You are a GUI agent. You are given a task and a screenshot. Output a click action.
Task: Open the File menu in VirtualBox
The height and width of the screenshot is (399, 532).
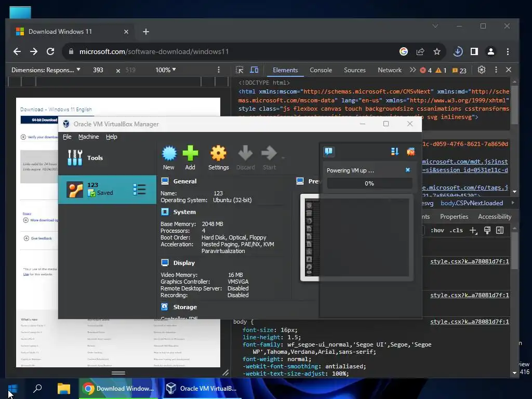pos(67,137)
